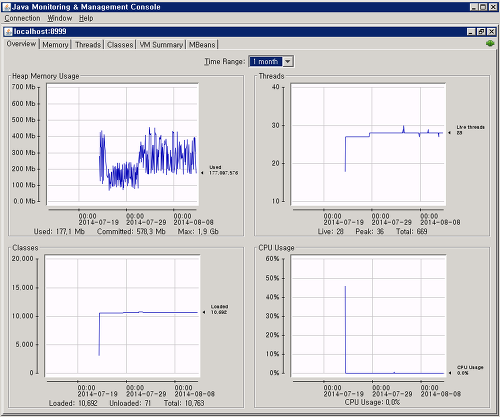Open the VM Summary tab

(x=161, y=45)
